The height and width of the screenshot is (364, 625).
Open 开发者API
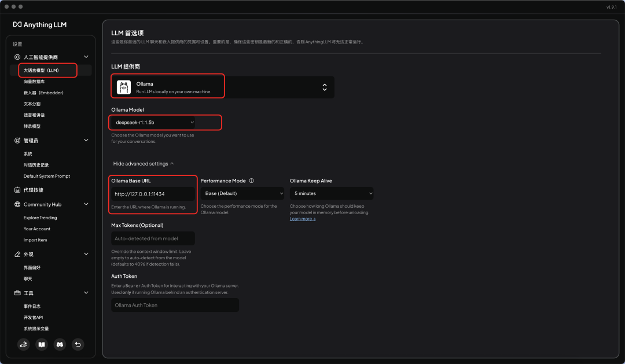(x=33, y=317)
